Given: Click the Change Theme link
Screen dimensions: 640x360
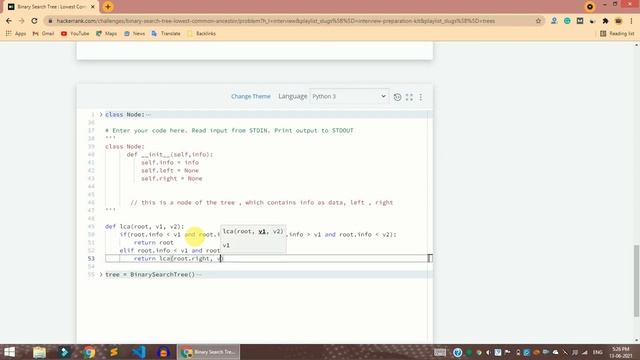Looking at the screenshot, I should (251, 96).
